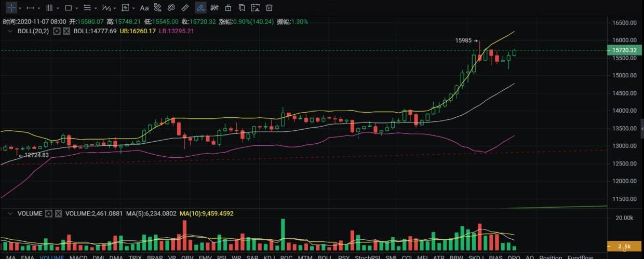Click the lock drawings icon
The image size is (644, 259).
pyautogui.click(x=228, y=8)
